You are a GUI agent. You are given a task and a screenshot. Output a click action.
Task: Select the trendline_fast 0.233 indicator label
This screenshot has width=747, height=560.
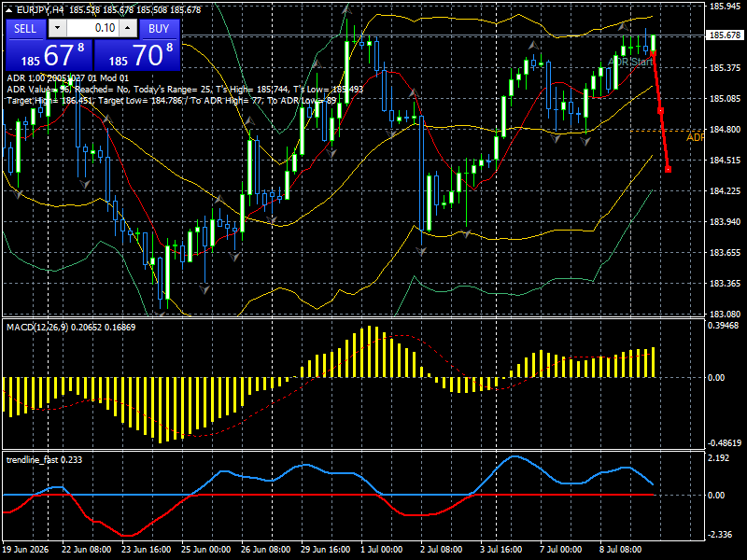point(44,460)
